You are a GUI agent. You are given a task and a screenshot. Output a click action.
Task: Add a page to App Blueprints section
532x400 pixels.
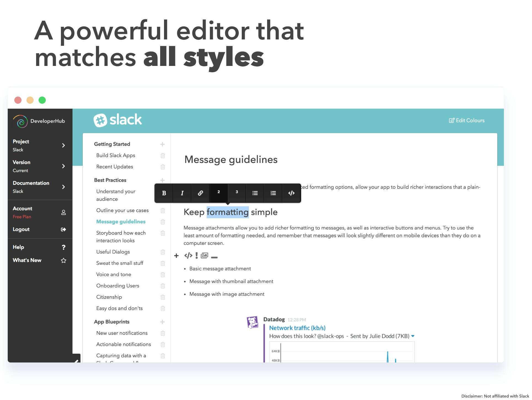tap(163, 322)
